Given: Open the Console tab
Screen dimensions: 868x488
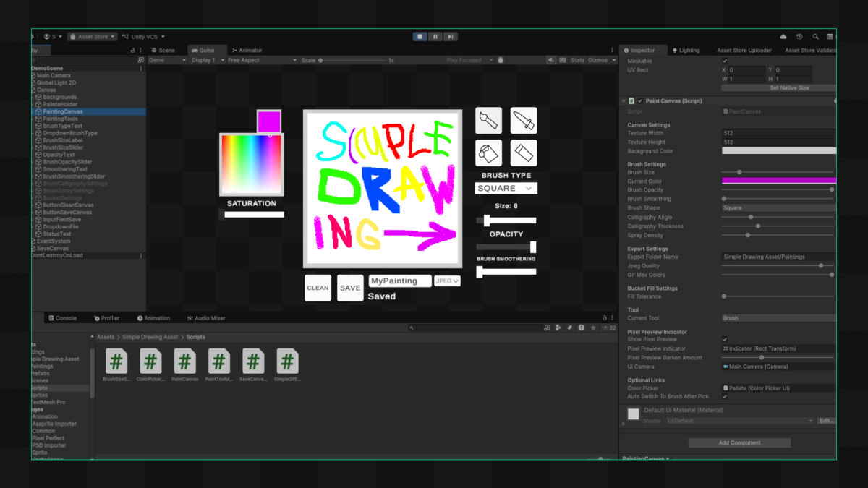Looking at the screenshot, I should (x=62, y=318).
